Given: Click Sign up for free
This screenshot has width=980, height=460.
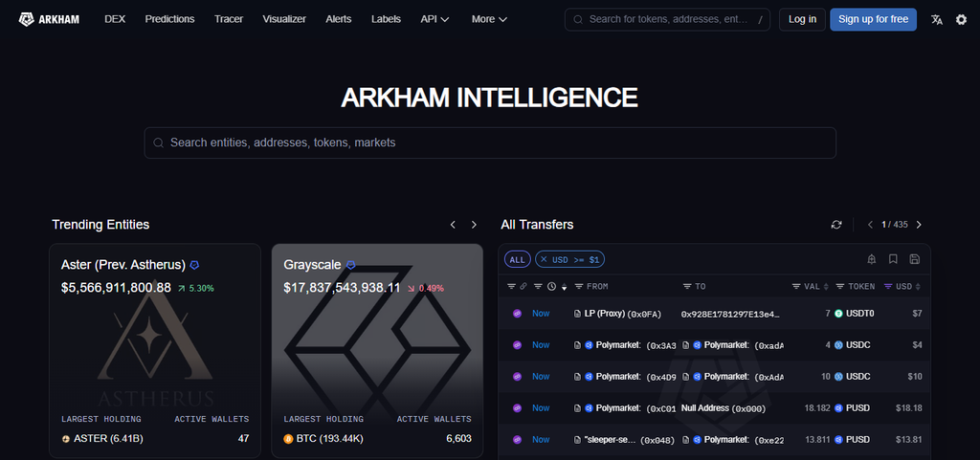Looking at the screenshot, I should (873, 19).
